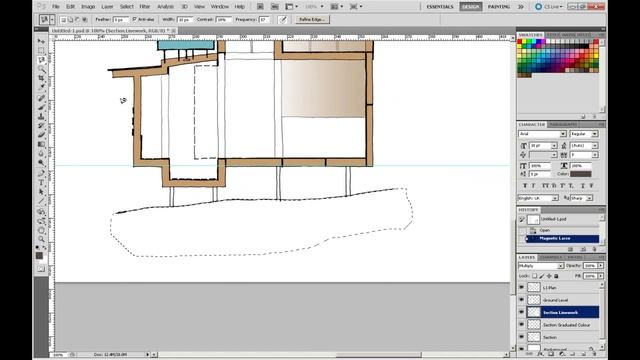Open the tool preset picker arrow
This screenshot has height=360, width=640.
click(x=52, y=20)
